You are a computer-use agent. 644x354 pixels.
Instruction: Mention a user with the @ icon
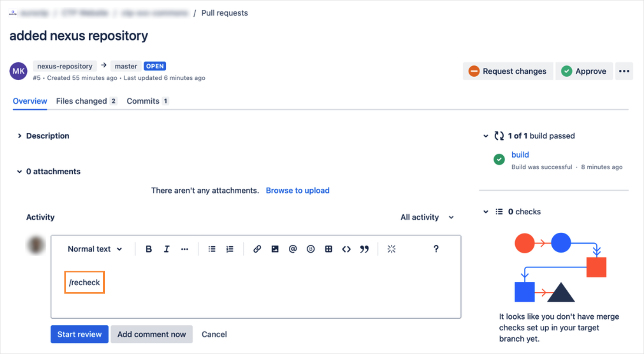pos(293,249)
